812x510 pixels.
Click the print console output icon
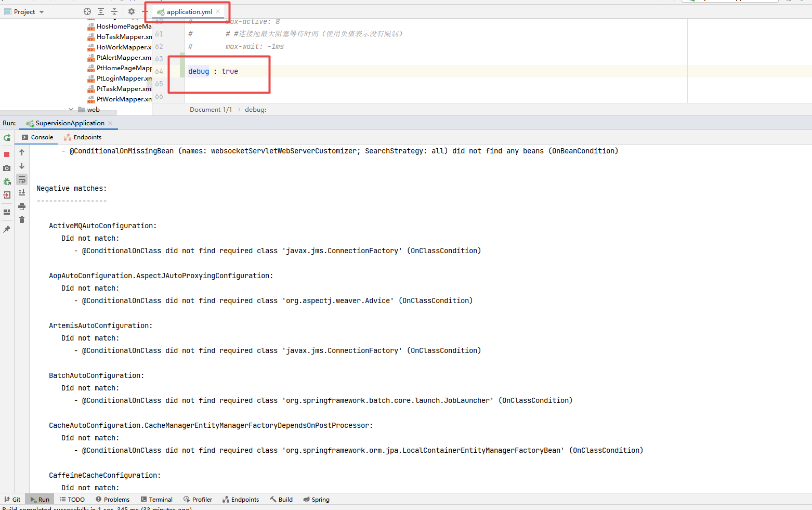tap(22, 206)
